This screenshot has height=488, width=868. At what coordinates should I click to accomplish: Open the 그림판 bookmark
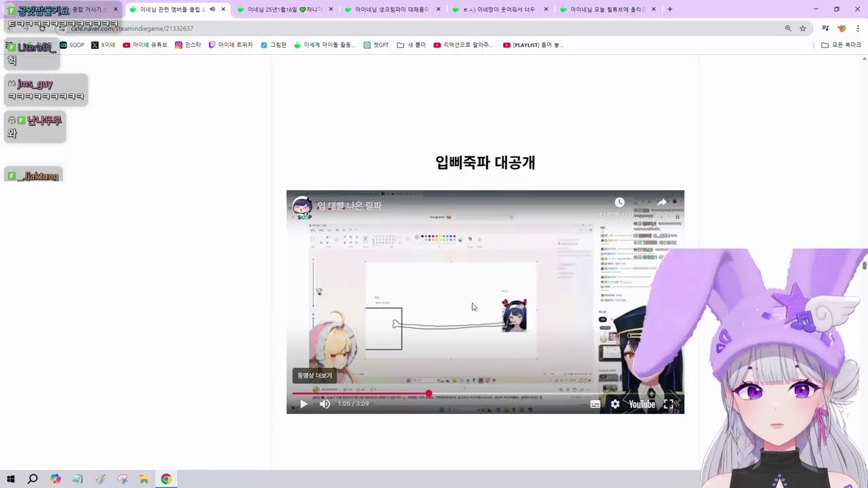click(274, 45)
